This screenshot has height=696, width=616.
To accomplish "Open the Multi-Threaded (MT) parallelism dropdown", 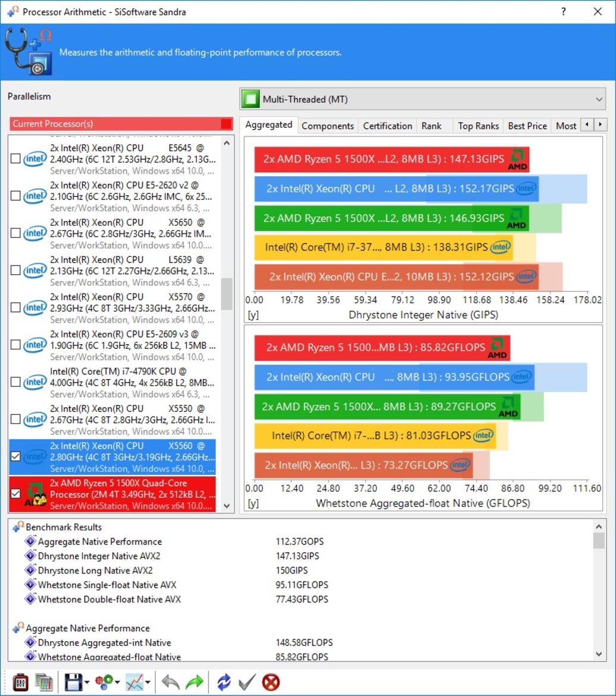I will (423, 99).
